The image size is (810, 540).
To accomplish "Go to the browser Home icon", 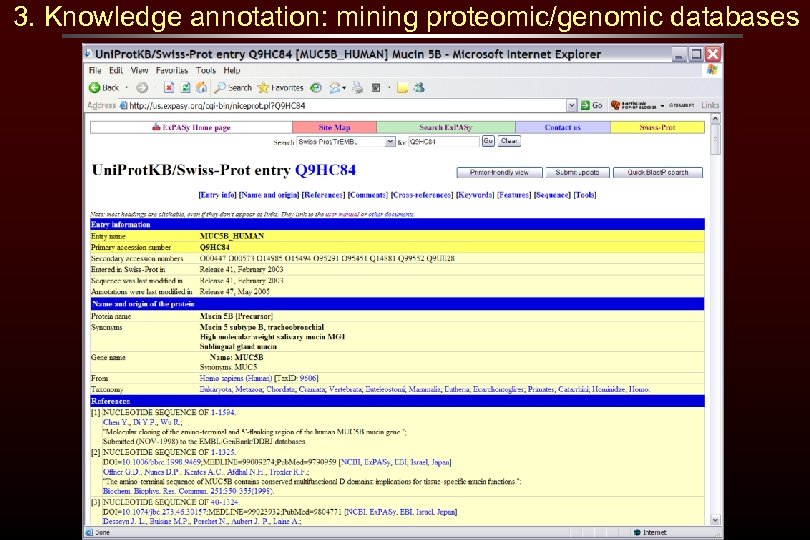I will 201,88.
